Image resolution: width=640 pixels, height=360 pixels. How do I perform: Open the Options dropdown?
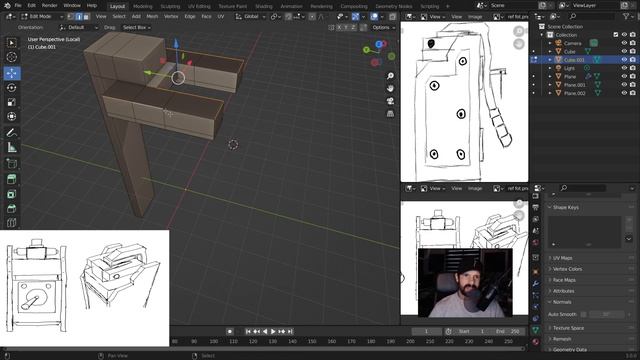[384, 27]
